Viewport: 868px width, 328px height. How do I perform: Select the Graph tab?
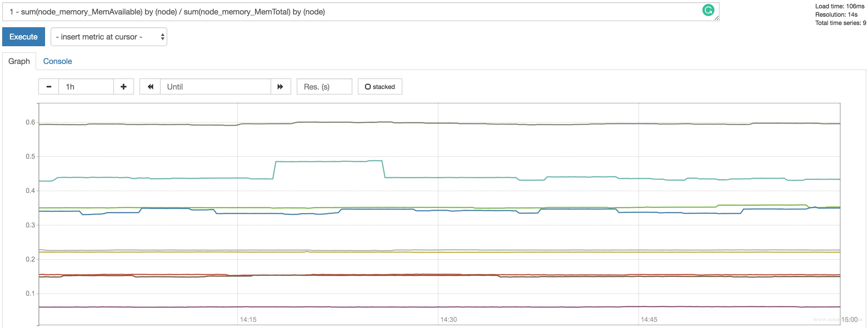(19, 61)
